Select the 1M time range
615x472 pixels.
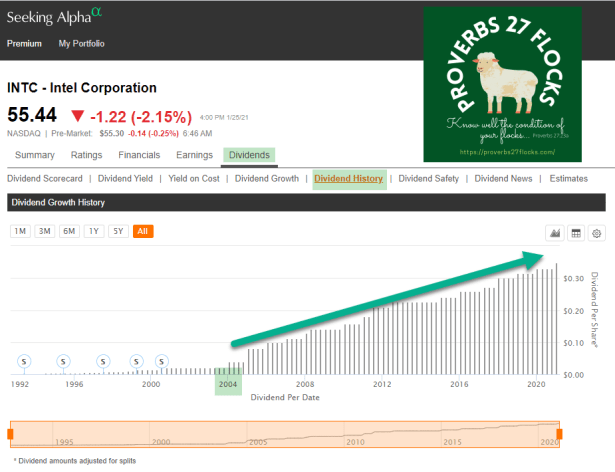tap(19, 231)
